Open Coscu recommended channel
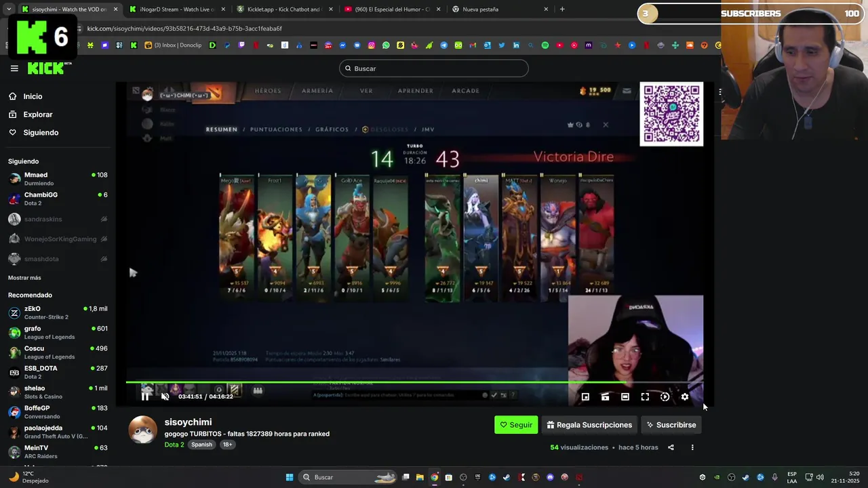The height and width of the screenshot is (488, 868). pos(58,352)
